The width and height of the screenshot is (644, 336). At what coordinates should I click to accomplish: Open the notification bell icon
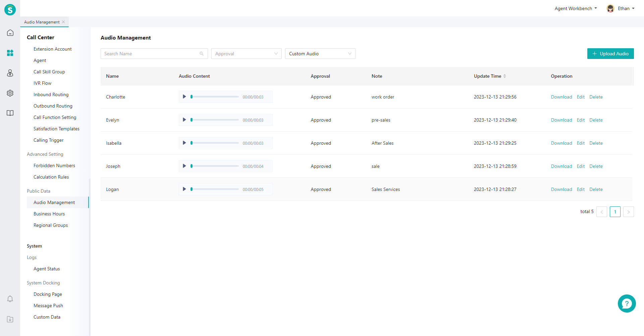click(10, 299)
